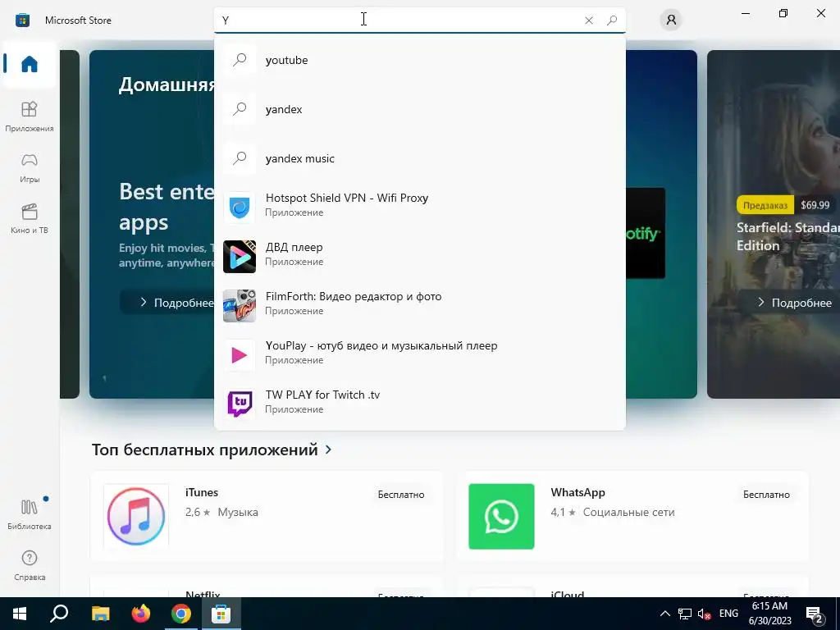
Task: Show hidden system tray icons
Action: click(664, 614)
